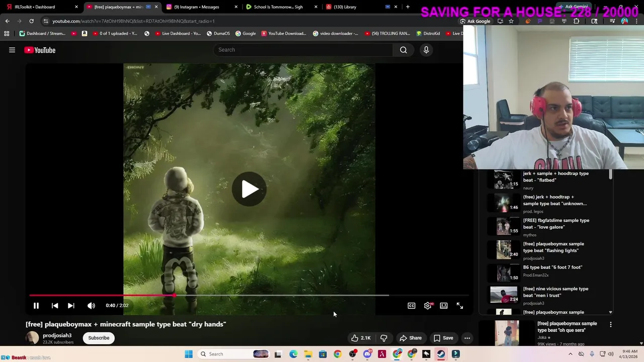This screenshot has width=644, height=362.
Task: Reload the YouTube page
Action: coord(31,21)
